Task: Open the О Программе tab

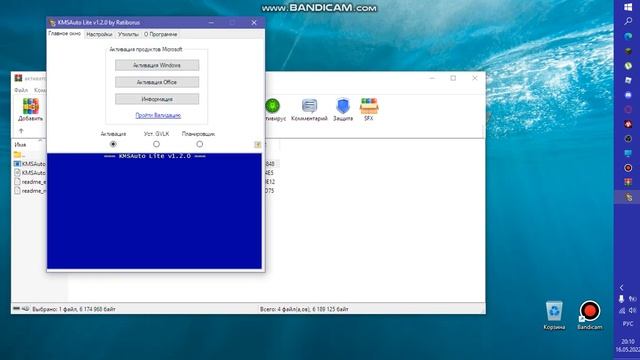Action: click(160, 35)
